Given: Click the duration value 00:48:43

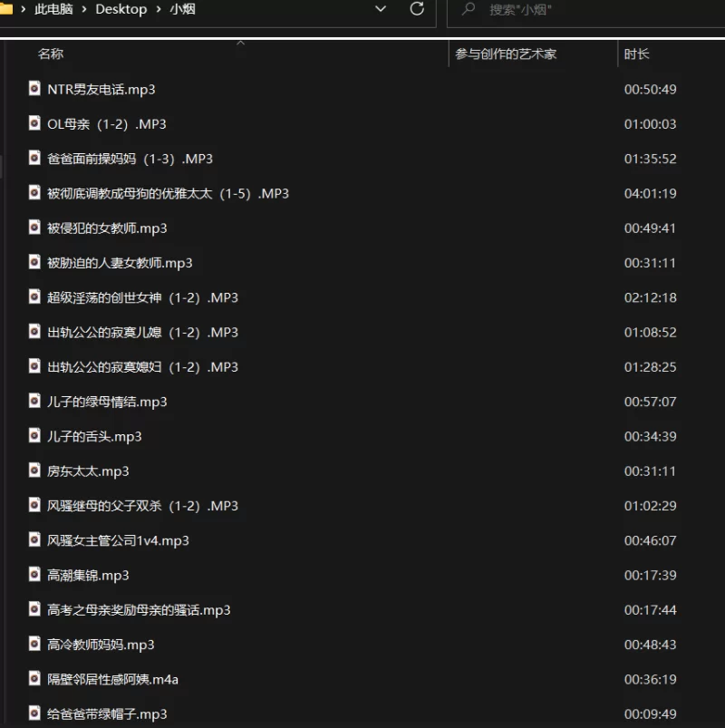Looking at the screenshot, I should pyautogui.click(x=650, y=645).
